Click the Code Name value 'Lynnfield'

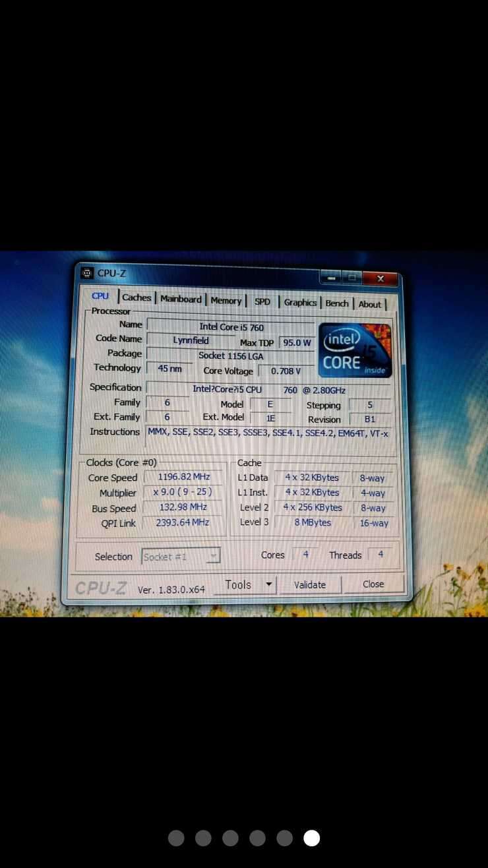pyautogui.click(x=191, y=340)
